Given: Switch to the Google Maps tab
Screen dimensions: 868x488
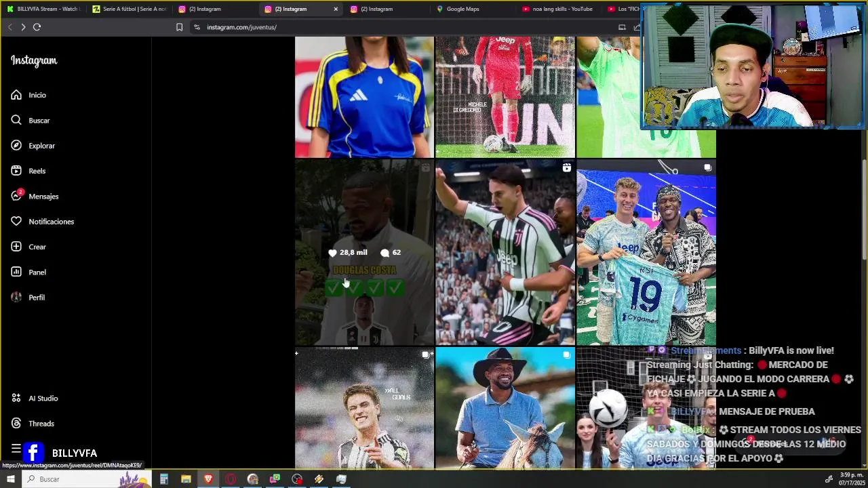Looking at the screenshot, I should [x=473, y=9].
